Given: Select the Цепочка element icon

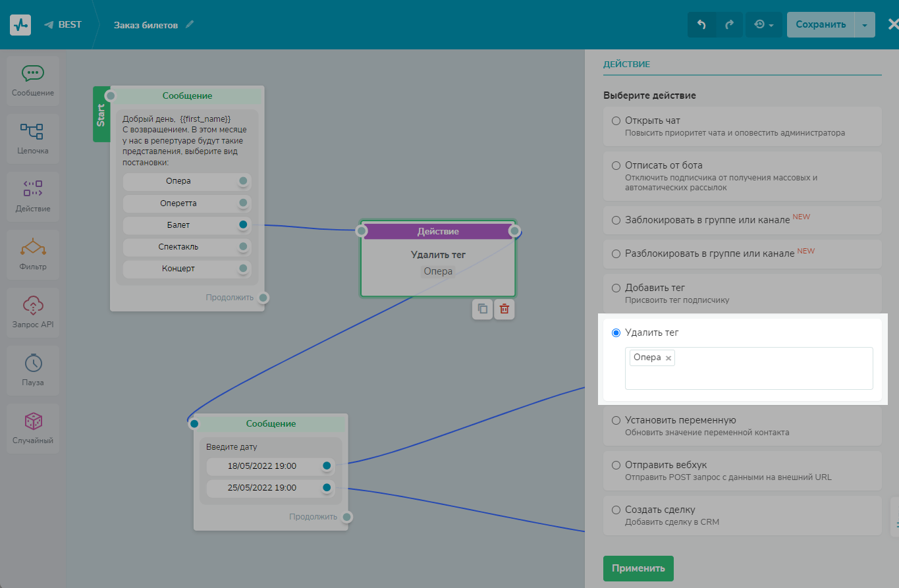Looking at the screenshot, I should pyautogui.click(x=32, y=132).
